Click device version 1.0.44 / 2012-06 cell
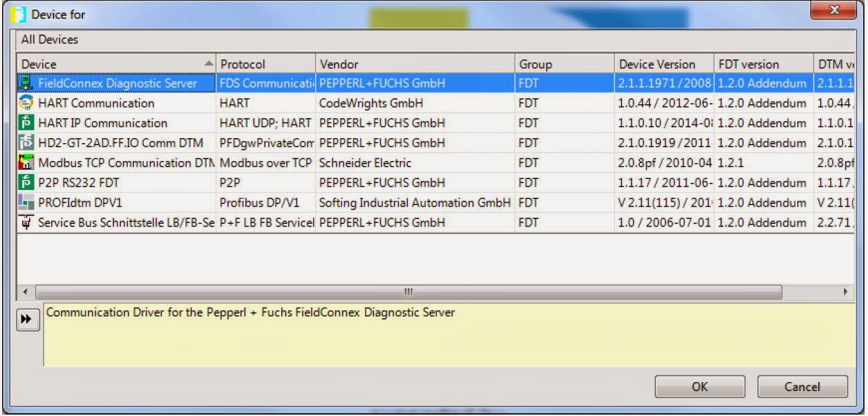 664,104
